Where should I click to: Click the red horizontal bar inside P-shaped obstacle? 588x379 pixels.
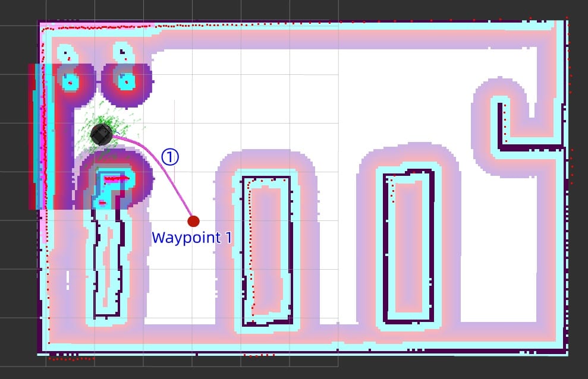[117, 179]
